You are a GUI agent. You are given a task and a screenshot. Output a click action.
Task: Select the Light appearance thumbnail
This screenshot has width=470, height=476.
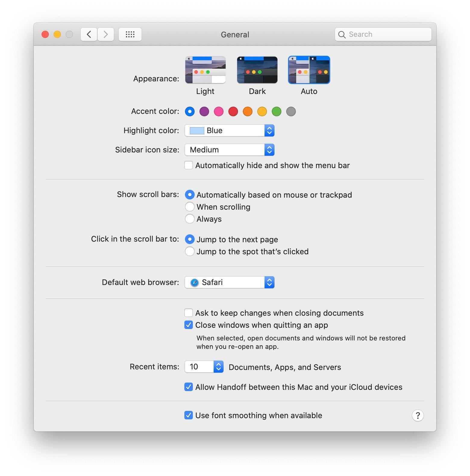(x=205, y=70)
